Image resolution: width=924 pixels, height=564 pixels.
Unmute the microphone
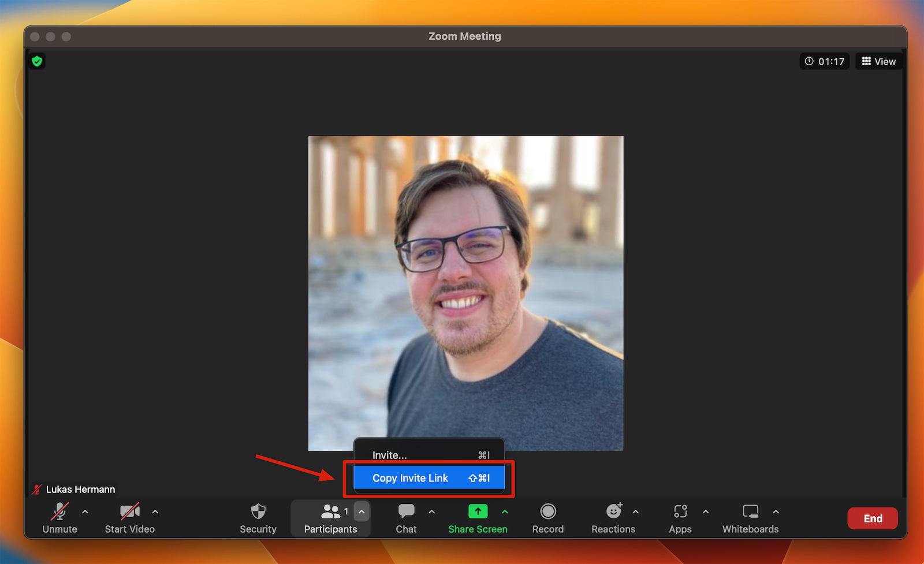(59, 518)
